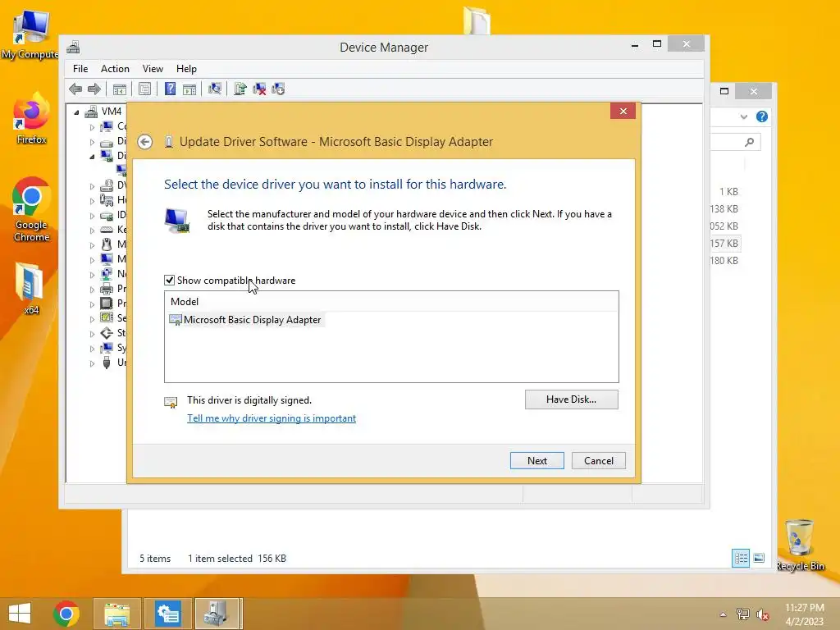Open the Action menu
The height and width of the screenshot is (630, 840).
click(x=115, y=69)
